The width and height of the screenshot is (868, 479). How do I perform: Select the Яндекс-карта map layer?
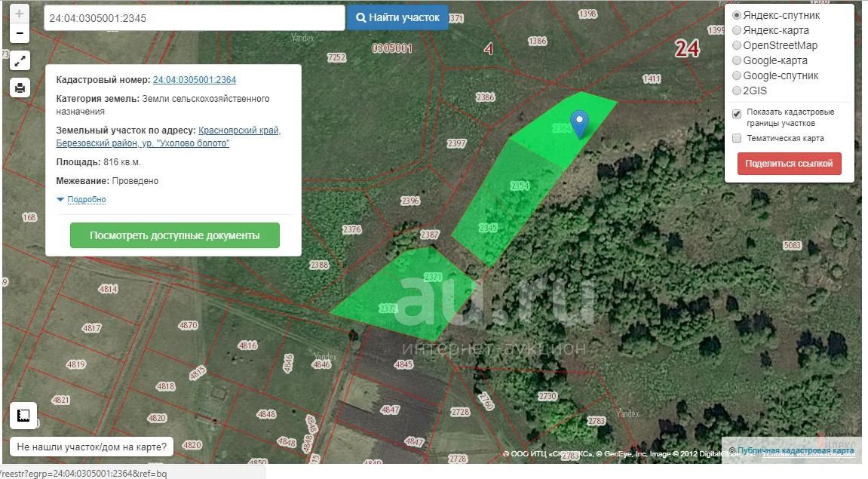pos(737,30)
